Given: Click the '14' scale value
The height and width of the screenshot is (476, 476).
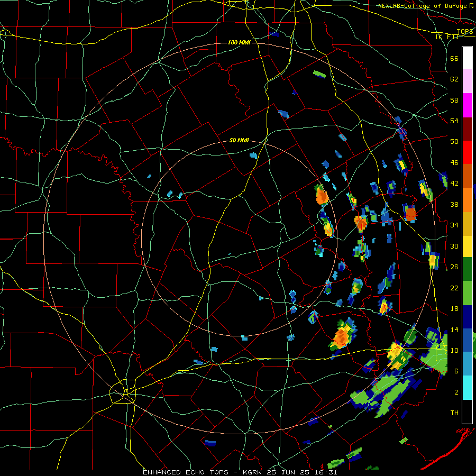Looking at the screenshot, I should [454, 329].
